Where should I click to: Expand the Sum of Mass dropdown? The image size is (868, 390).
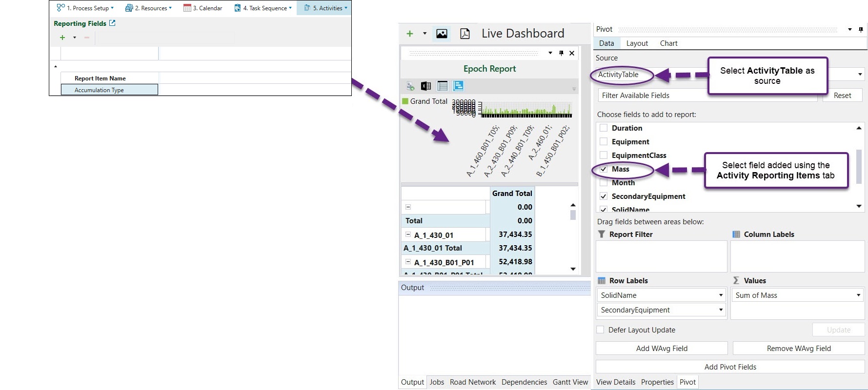point(858,295)
